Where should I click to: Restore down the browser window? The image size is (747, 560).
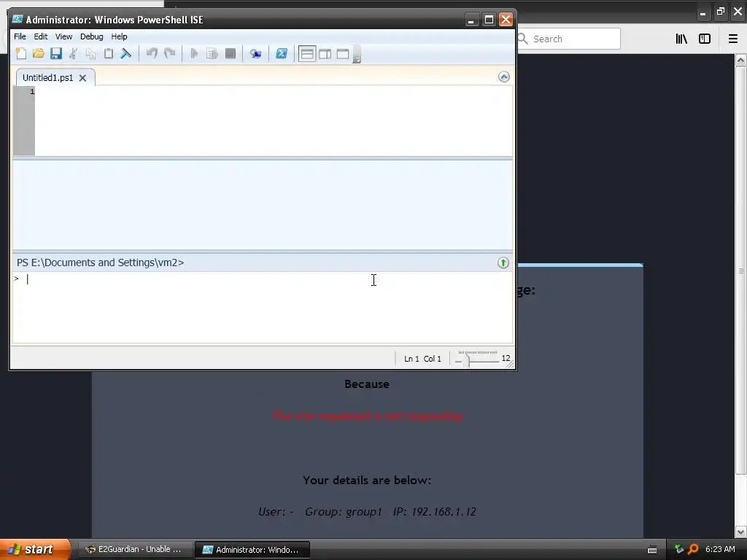tap(720, 12)
